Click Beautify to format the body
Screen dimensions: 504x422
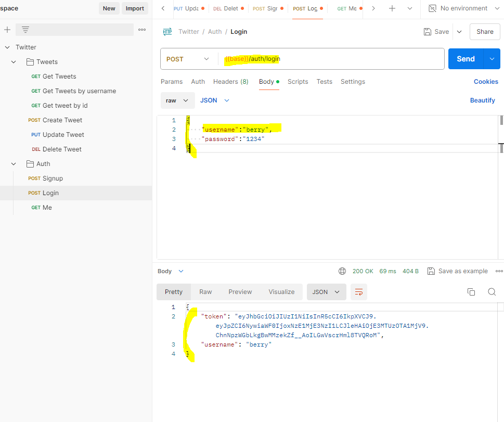(482, 100)
